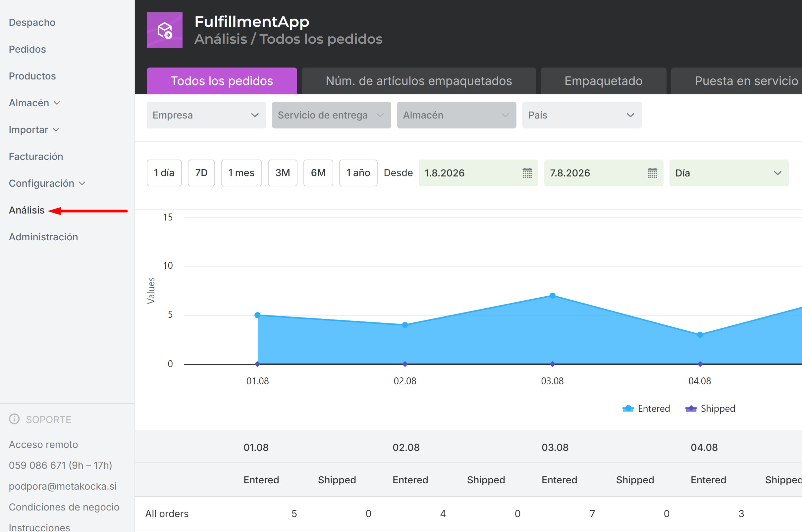Open the podpora@metakocka.si email link
The height and width of the screenshot is (532, 802).
pyautogui.click(x=63, y=486)
